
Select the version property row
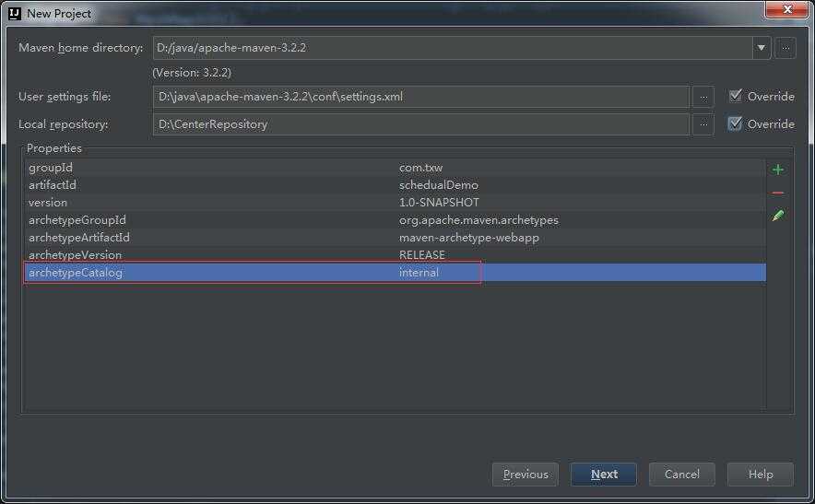coord(395,203)
